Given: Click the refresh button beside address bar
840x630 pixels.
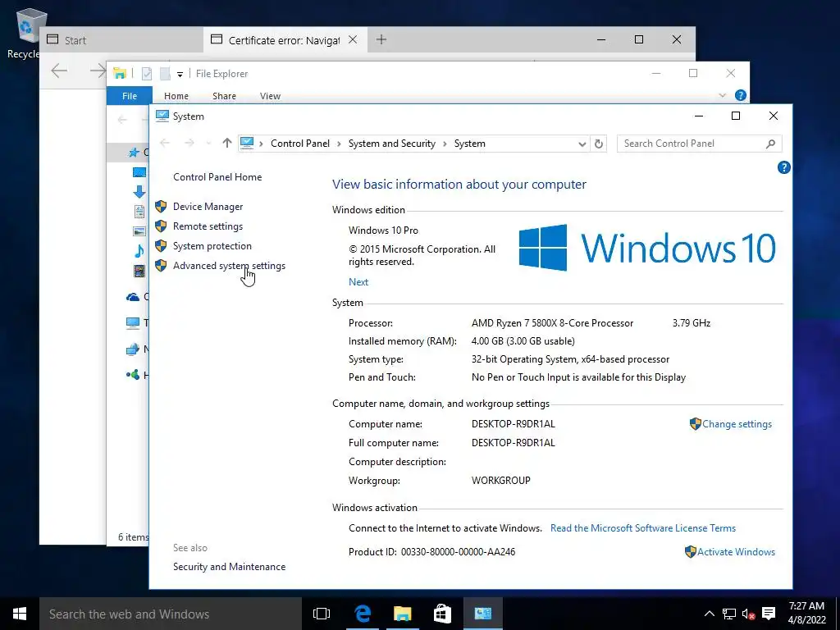Looking at the screenshot, I should coord(598,144).
